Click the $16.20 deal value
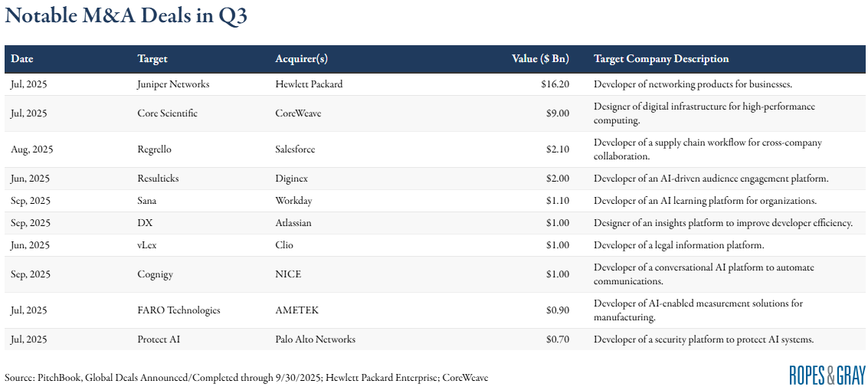Screen dimensions: 868x387 click(555, 84)
